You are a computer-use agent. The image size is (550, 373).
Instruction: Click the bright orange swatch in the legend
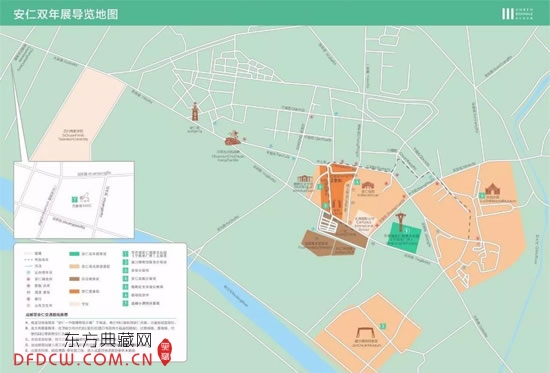74,292
